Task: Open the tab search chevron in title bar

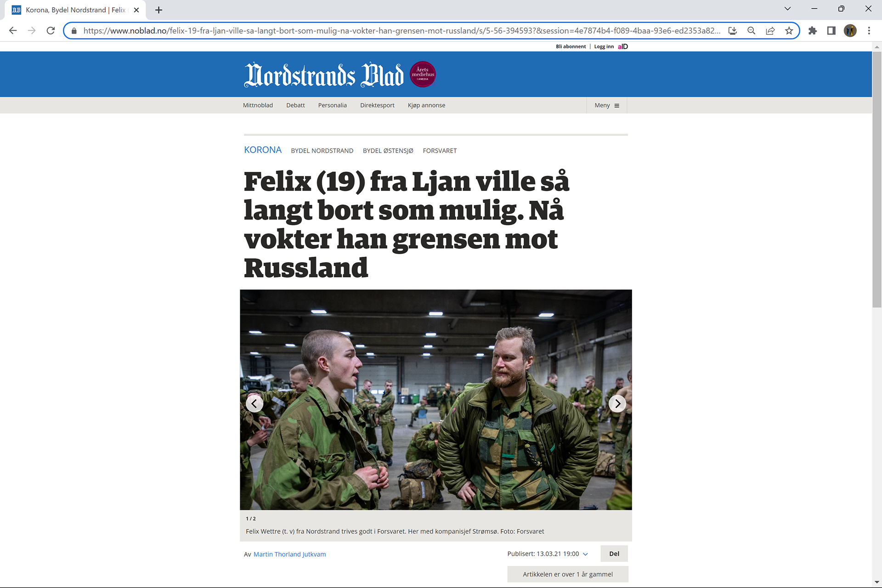Action: coord(787,9)
